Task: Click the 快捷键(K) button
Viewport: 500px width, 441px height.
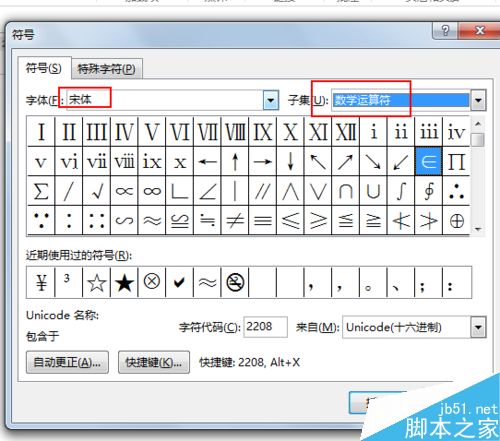Action: click(154, 362)
